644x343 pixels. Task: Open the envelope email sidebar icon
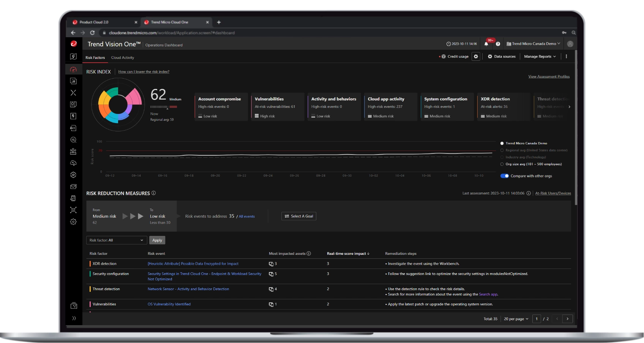click(74, 187)
